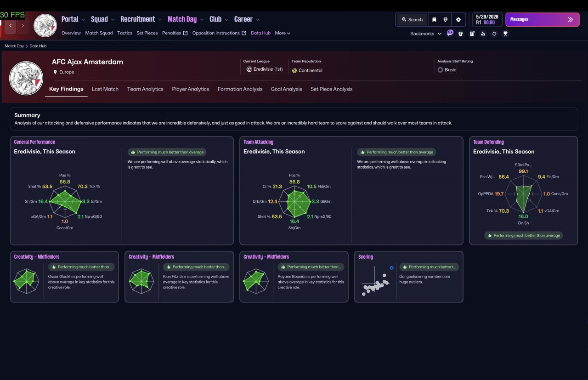Click the scouting person-search shortcut icon
This screenshot has width=588, height=380.
click(483, 34)
